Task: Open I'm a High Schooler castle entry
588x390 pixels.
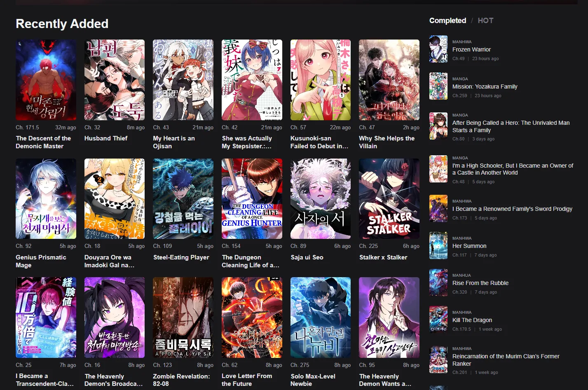Action: click(x=513, y=169)
